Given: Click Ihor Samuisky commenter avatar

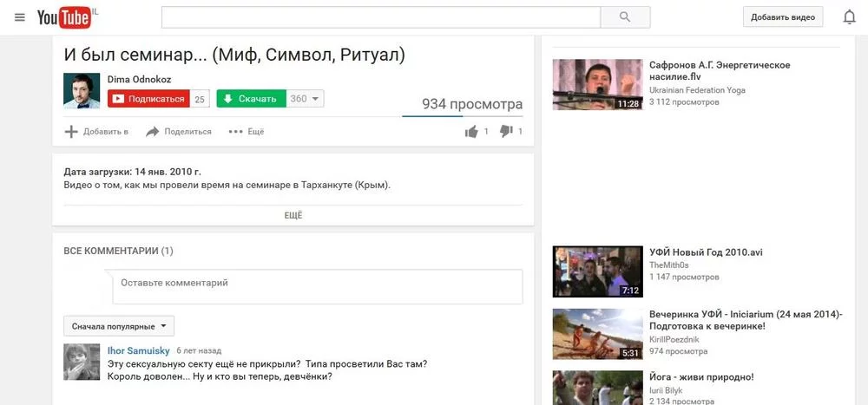Looking at the screenshot, I should point(82,362).
